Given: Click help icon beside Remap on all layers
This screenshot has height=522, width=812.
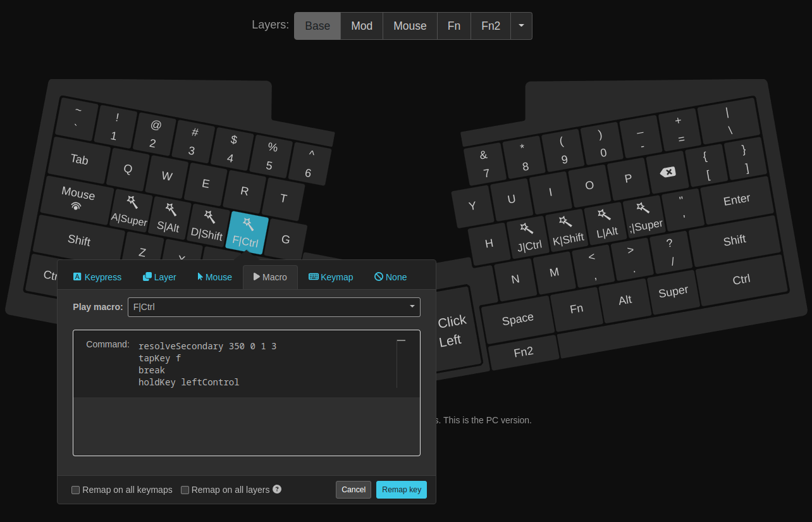Looking at the screenshot, I should pos(277,489).
